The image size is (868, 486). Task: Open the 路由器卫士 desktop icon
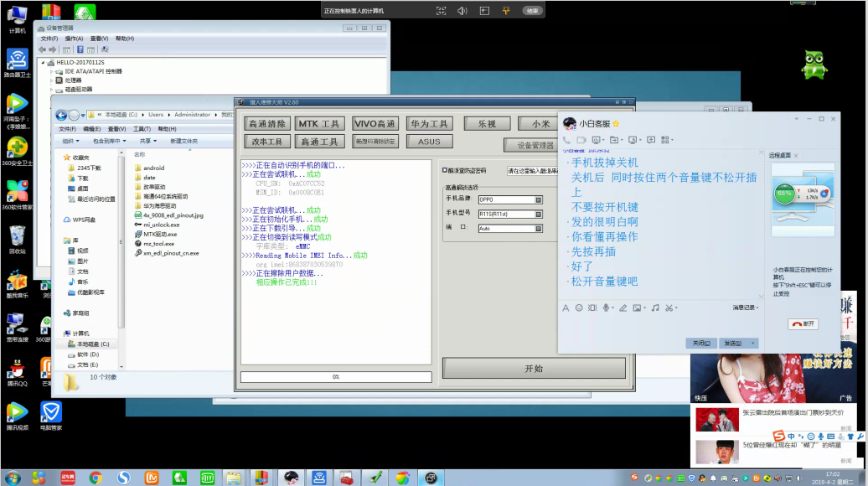pos(17,63)
